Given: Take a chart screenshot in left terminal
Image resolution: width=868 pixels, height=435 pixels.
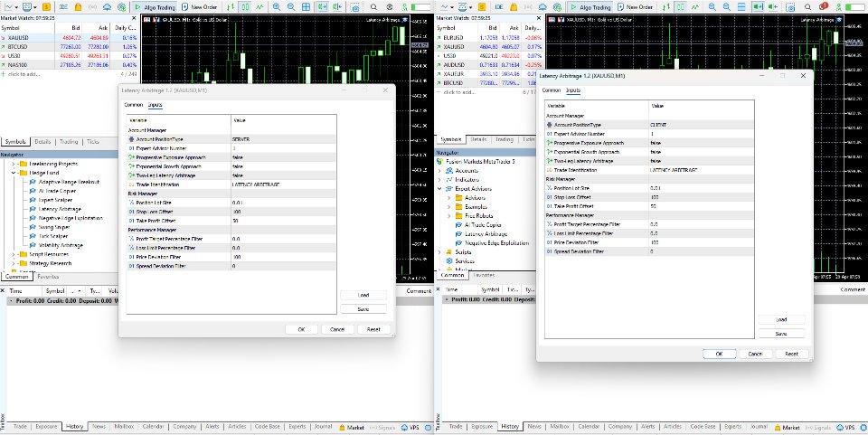Looking at the screenshot, I should (354, 7).
